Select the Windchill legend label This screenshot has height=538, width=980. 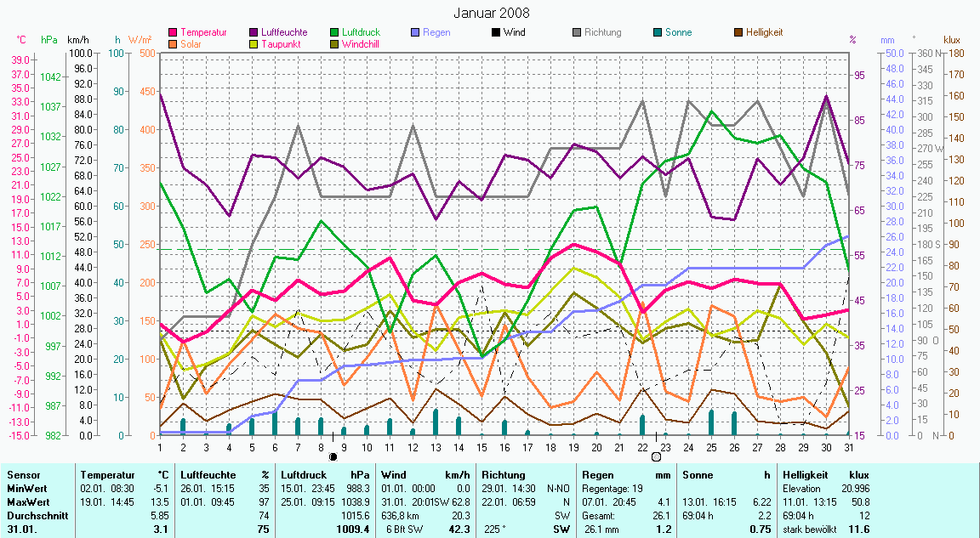click(x=362, y=43)
